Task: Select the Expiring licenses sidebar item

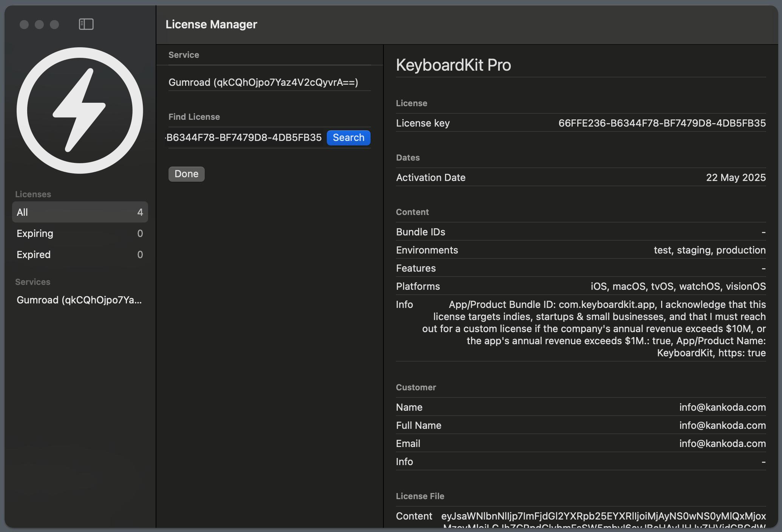Action: pyautogui.click(x=80, y=233)
